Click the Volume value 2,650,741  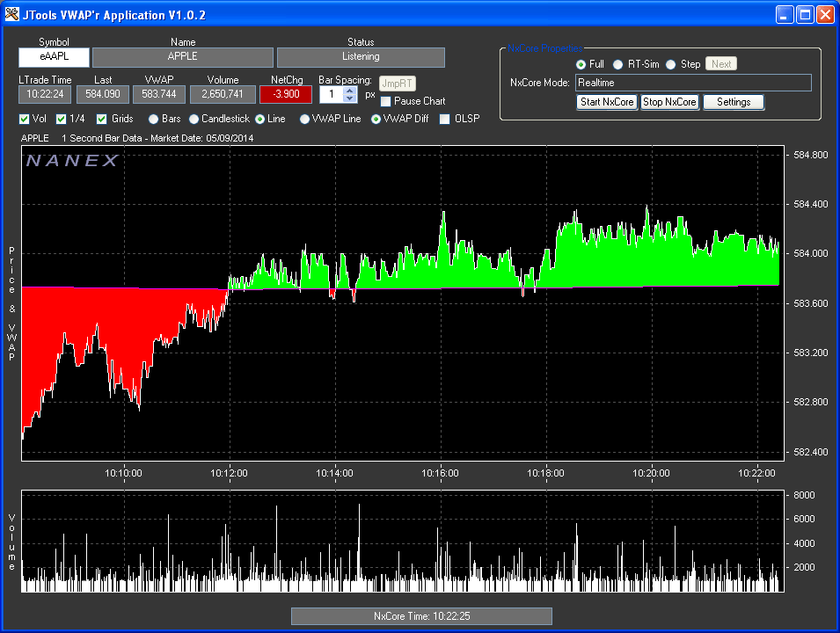click(223, 94)
